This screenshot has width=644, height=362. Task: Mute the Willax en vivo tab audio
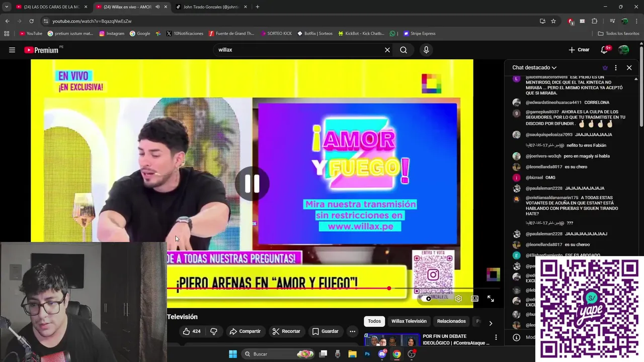157,7
